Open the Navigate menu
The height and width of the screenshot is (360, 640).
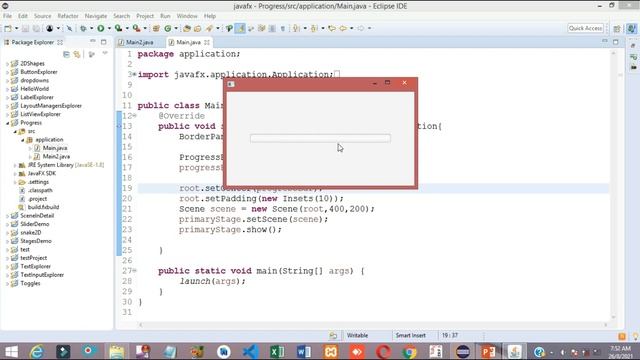96,16
